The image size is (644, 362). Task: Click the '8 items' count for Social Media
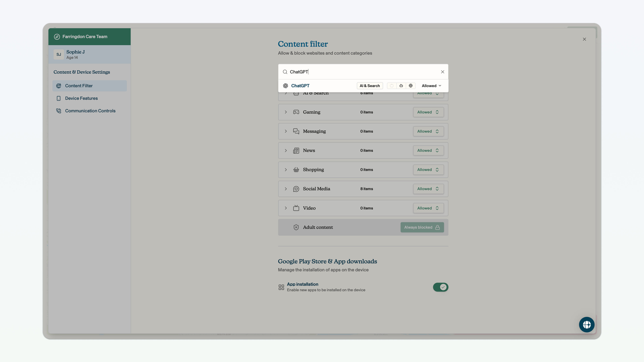click(366, 189)
